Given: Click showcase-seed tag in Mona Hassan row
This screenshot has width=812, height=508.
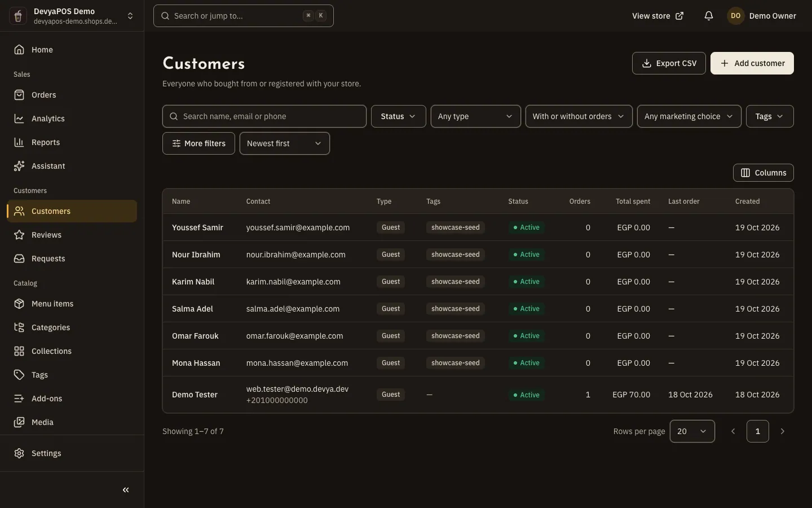Looking at the screenshot, I should [456, 363].
